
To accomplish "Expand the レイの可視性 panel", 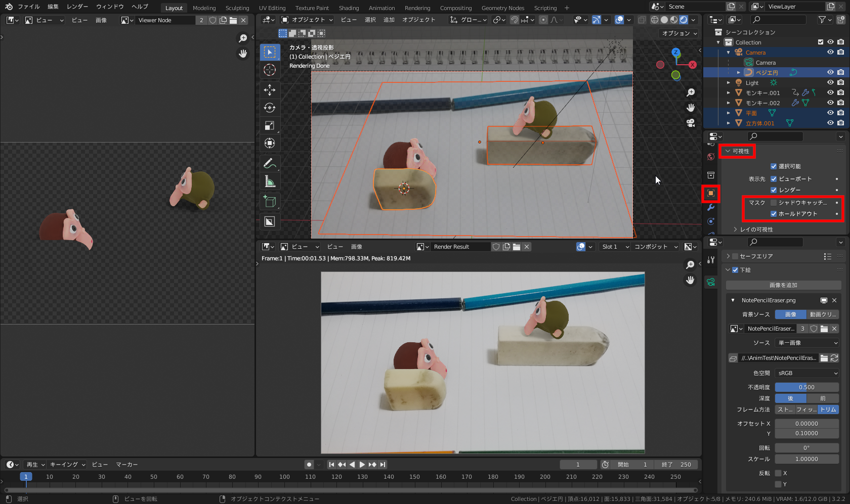I will 756,230.
